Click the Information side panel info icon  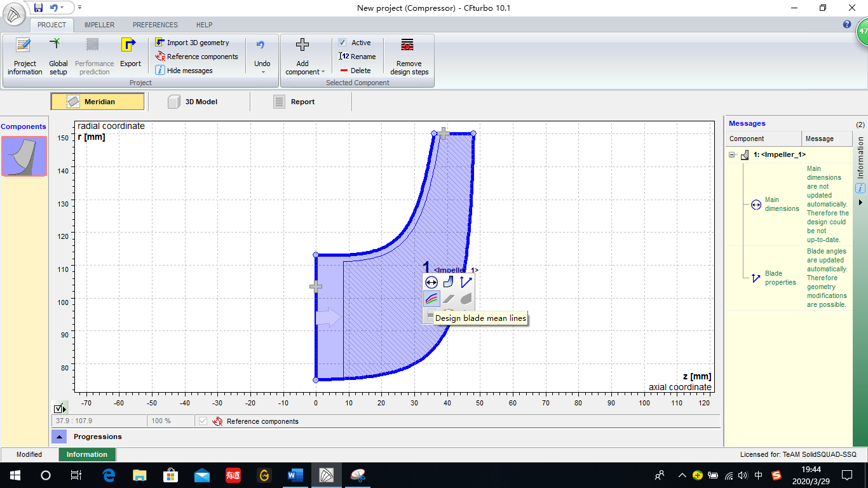pyautogui.click(x=860, y=188)
